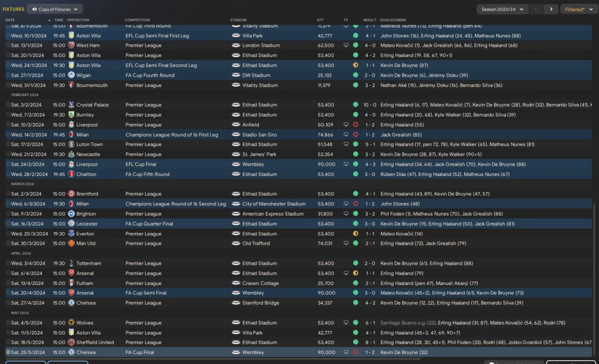Click 'FA Cup Semi Final' competition text

click(x=146, y=293)
